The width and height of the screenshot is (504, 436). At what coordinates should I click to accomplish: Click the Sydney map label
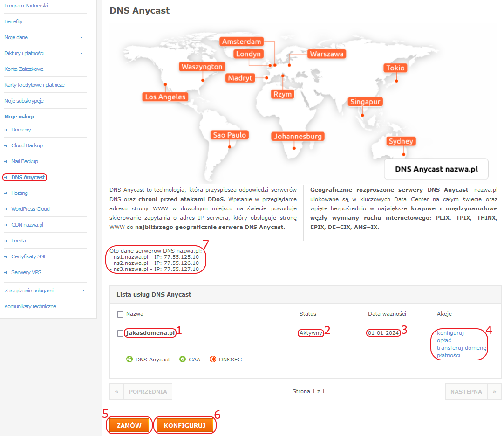point(401,141)
